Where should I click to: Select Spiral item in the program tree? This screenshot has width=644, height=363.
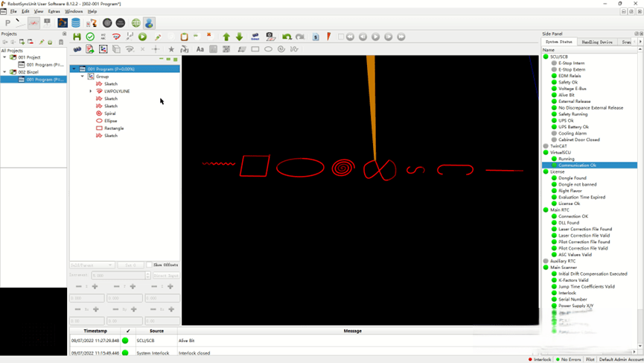(x=110, y=113)
